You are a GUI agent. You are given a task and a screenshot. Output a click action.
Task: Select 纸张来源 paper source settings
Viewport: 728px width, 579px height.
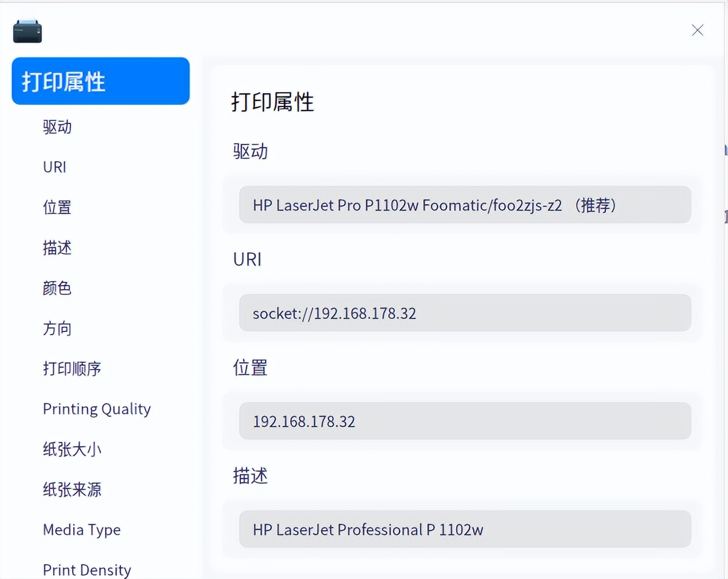click(x=72, y=490)
